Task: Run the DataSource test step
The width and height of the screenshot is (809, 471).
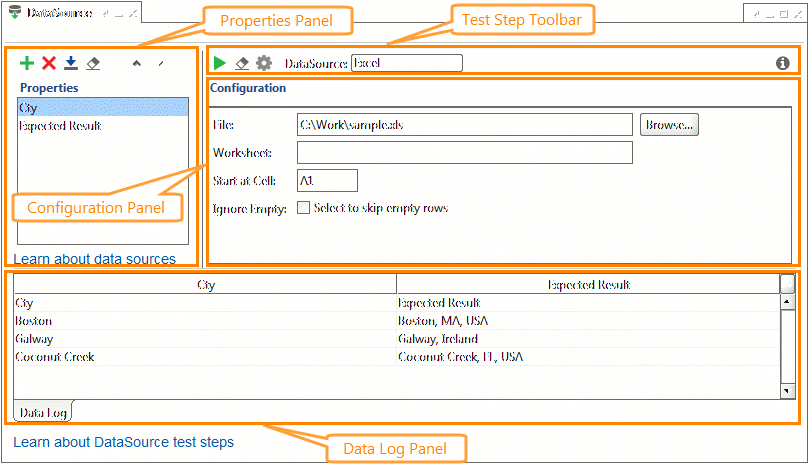Action: [220, 63]
